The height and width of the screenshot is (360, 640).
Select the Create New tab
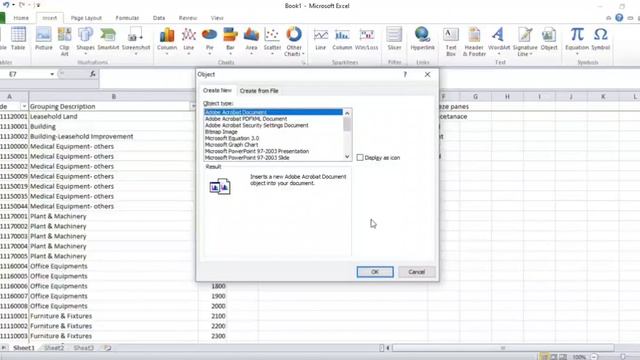217,90
